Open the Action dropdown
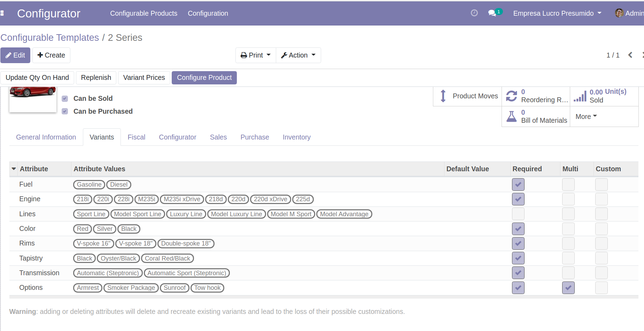 coord(298,55)
